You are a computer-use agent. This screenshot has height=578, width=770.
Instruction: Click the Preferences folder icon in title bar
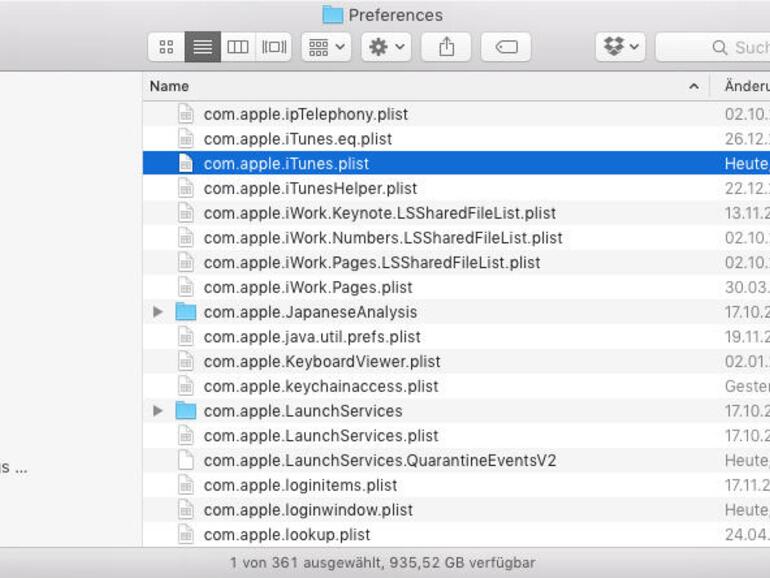(x=332, y=15)
